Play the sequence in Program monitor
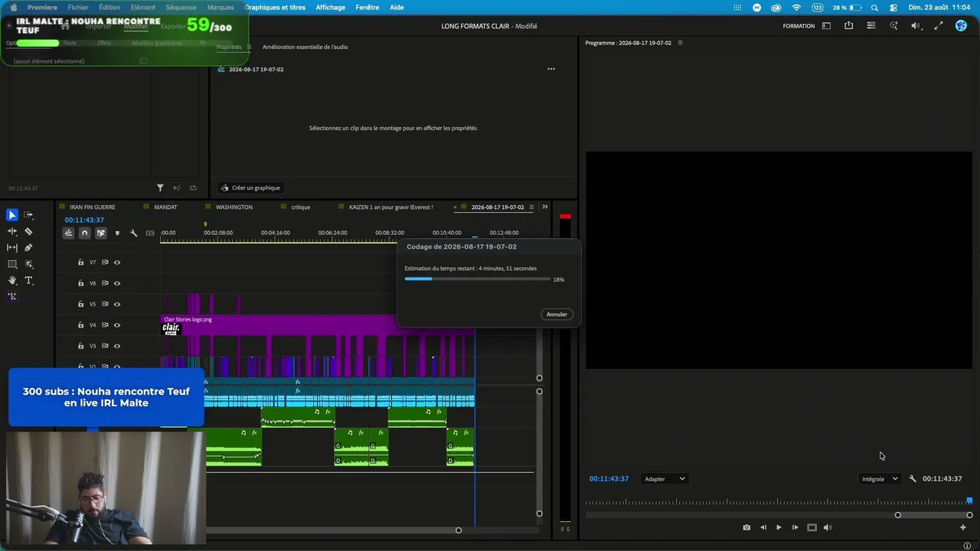 779,527
